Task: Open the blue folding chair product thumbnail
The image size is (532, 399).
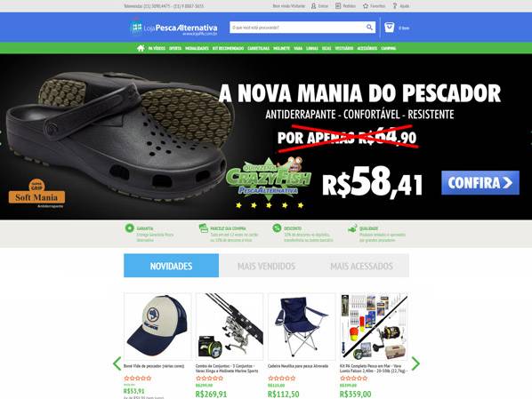Action: point(302,326)
